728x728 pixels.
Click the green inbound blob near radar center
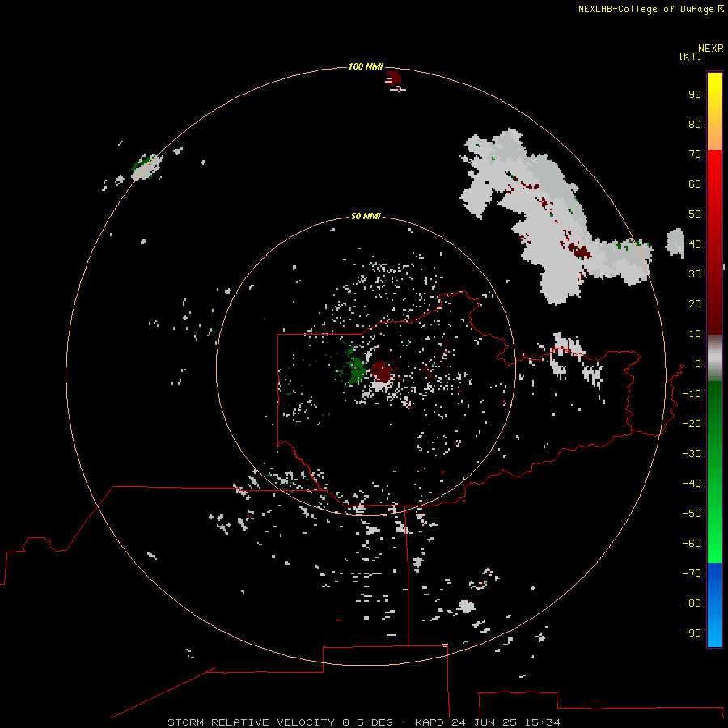356,369
